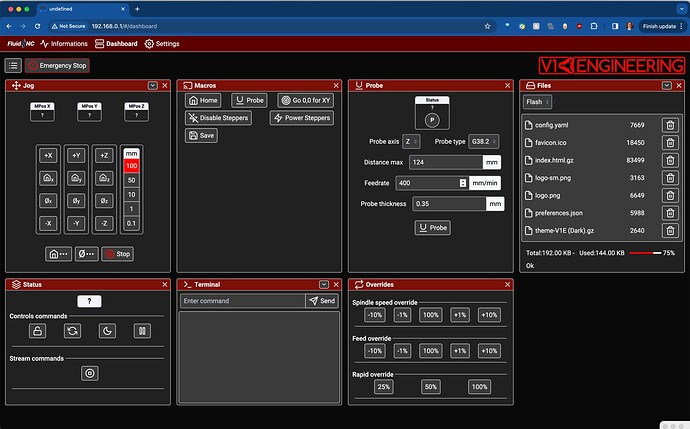Click the Feedrate stepper arrows
The height and width of the screenshot is (429, 690).
tap(462, 183)
